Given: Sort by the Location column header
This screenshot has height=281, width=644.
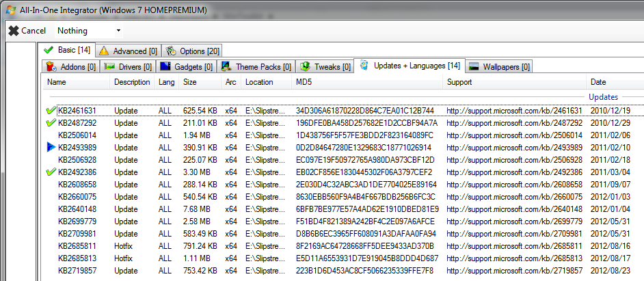Looking at the screenshot, I should (x=267, y=82).
